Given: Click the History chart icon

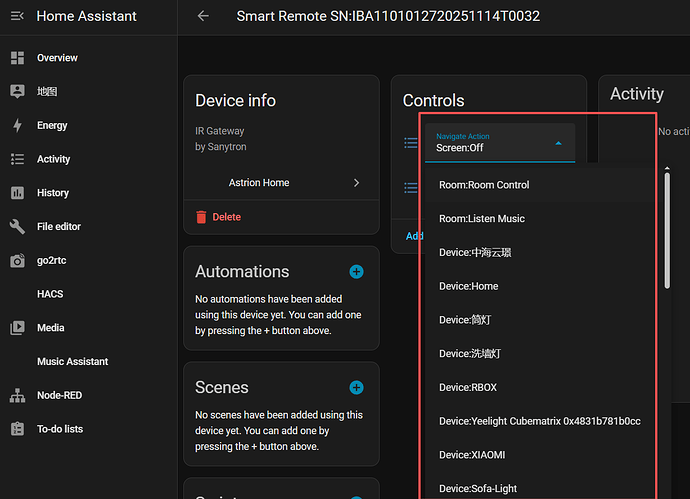Looking at the screenshot, I should point(18,193).
